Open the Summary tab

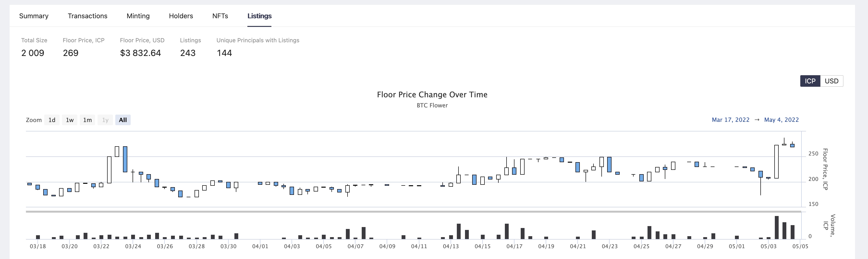tap(34, 16)
